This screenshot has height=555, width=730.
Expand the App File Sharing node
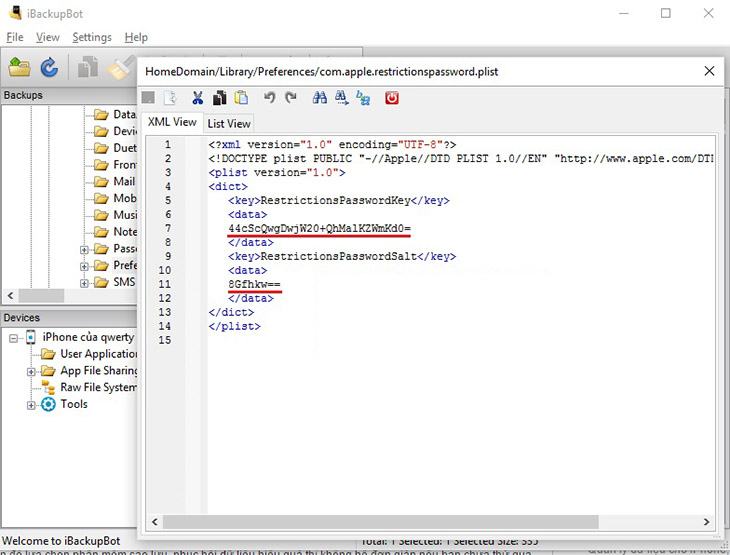(x=31, y=372)
